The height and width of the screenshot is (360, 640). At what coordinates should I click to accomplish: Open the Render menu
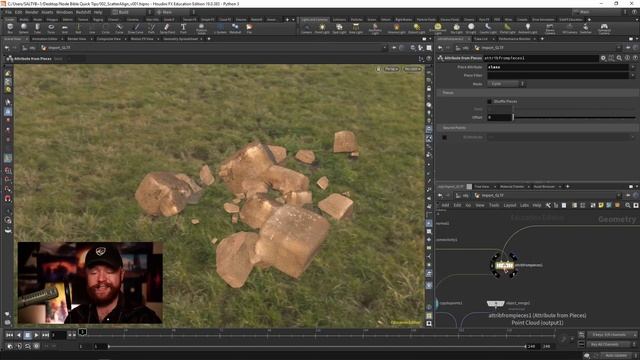click(31, 12)
